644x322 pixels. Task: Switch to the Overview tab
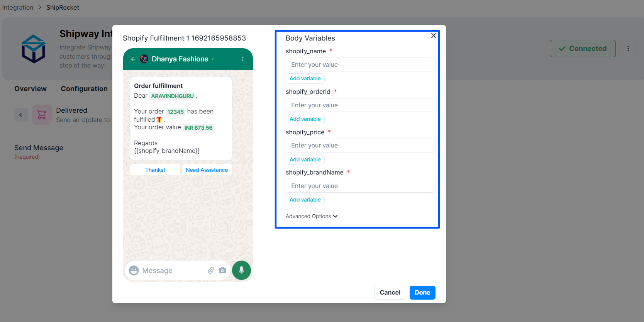pyautogui.click(x=31, y=89)
